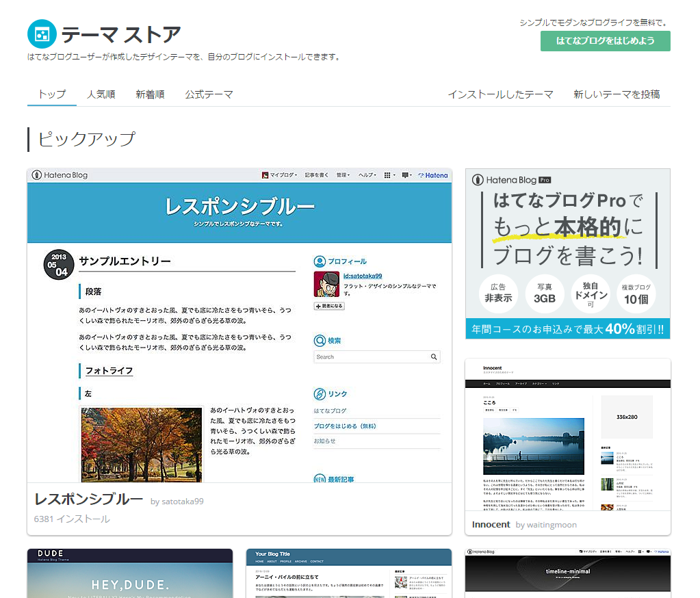Click the notification speech bubble icon
Viewport: 700px width, 598px height.
[404, 176]
